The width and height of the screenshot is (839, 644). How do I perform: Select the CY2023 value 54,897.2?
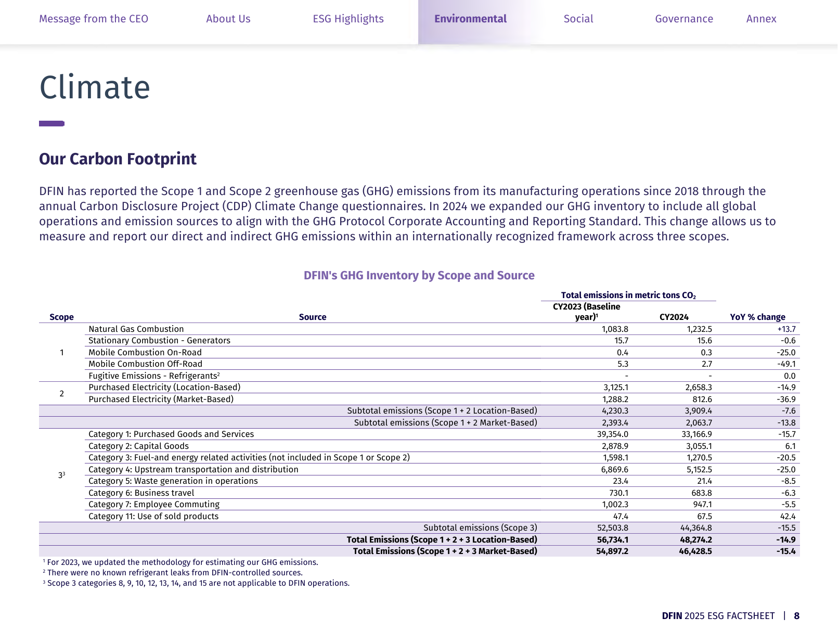coord(612,551)
